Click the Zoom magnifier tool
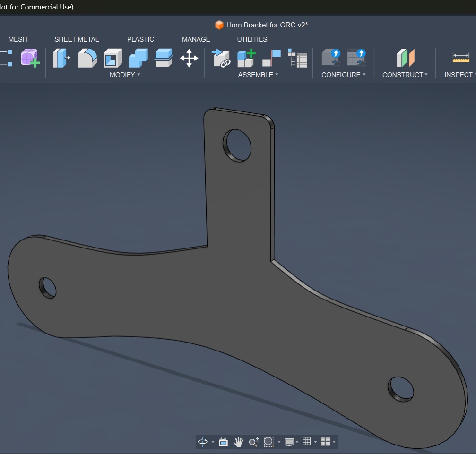 click(x=254, y=442)
